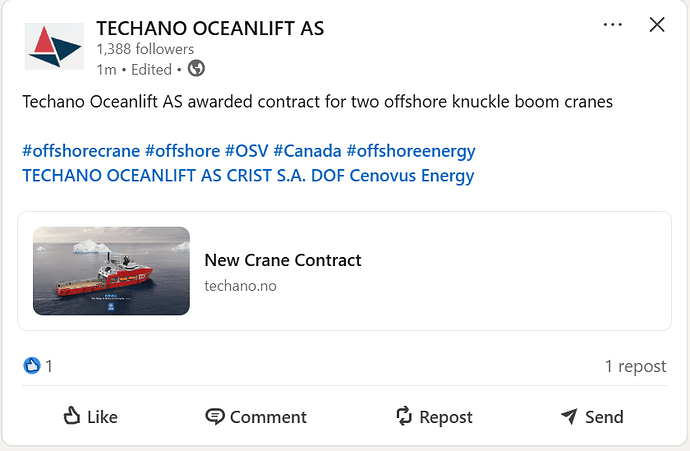Screen dimensions: 690x451
Task: Send the post via message
Action: tap(592, 417)
